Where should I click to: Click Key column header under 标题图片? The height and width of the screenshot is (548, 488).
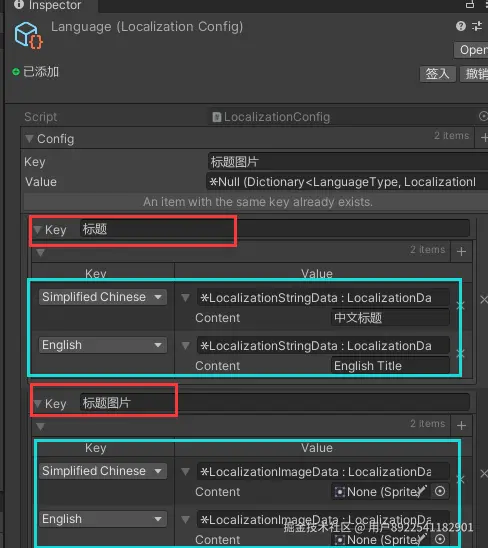(x=95, y=448)
